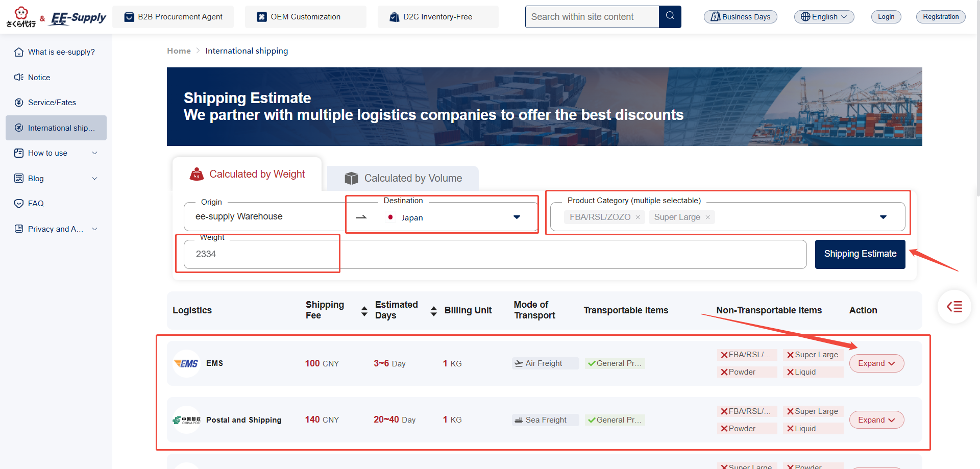Open Service/Fates sidebar item

56,103
